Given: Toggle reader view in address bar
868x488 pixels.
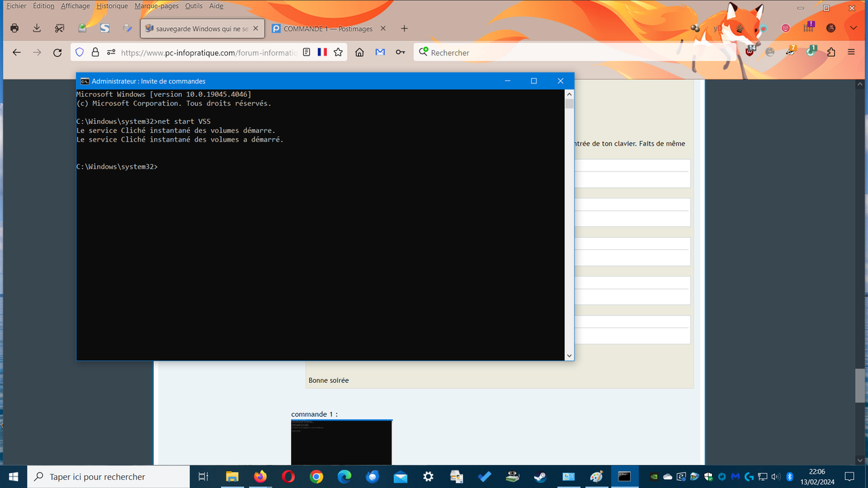Looking at the screenshot, I should (x=307, y=52).
